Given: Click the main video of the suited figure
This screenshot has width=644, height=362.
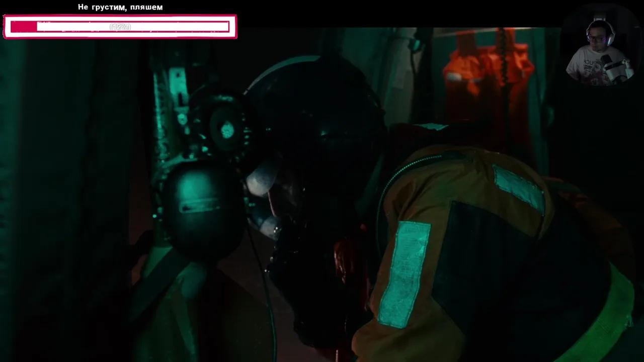Looking at the screenshot, I should (x=322, y=195).
